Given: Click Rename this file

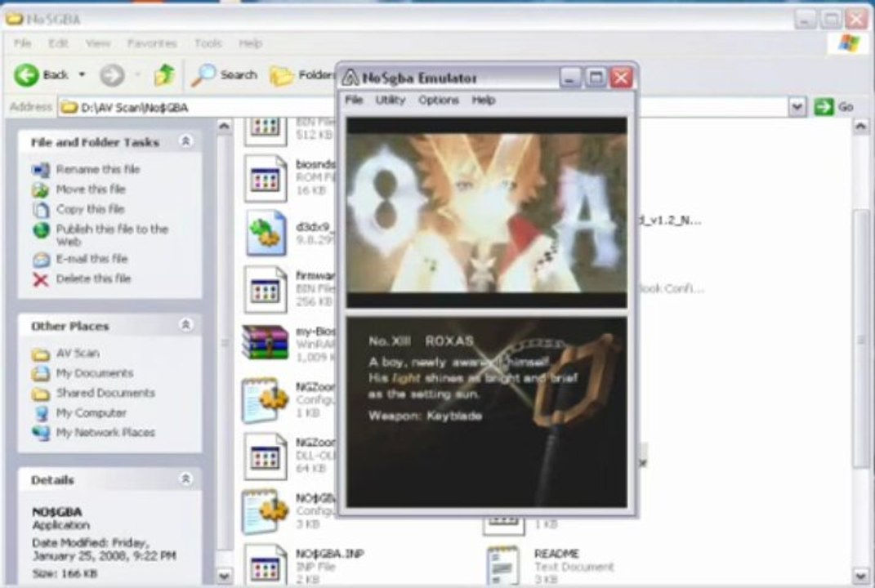Looking at the screenshot, I should coord(98,169).
